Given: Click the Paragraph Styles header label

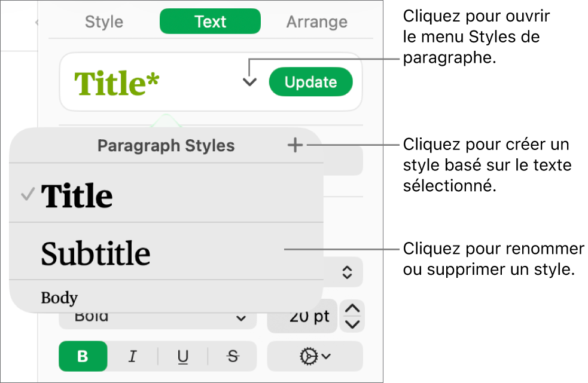Looking at the screenshot, I should pos(166,145).
